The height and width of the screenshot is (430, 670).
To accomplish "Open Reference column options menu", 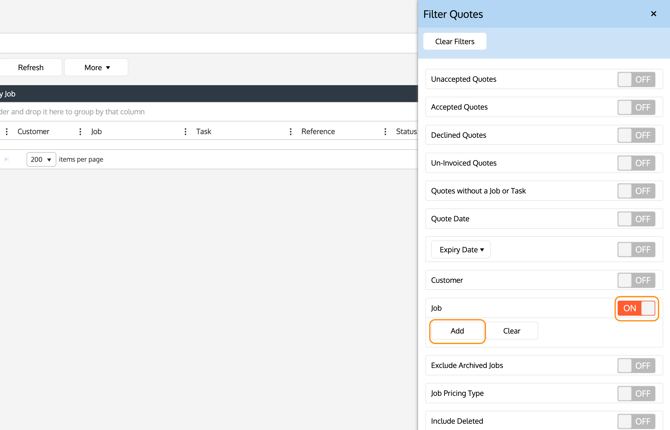I will 291,132.
